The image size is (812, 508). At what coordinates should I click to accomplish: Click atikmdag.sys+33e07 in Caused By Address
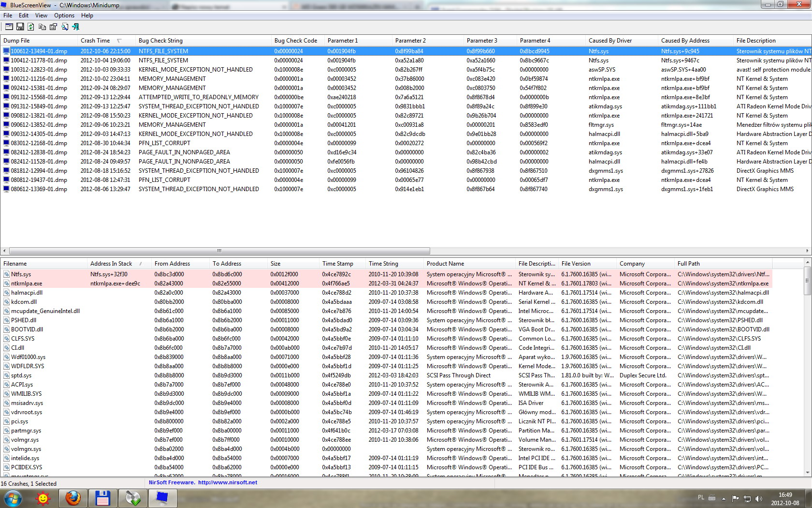click(687, 152)
